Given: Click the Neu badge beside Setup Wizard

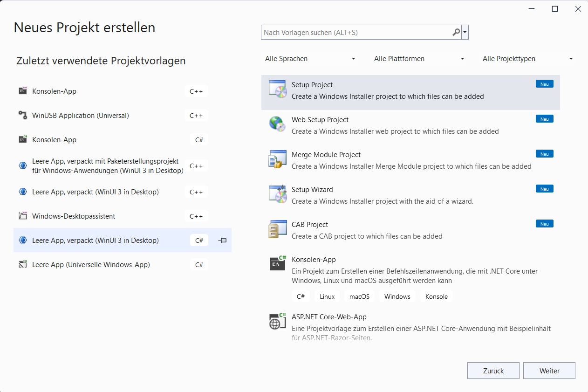Looking at the screenshot, I should pyautogui.click(x=545, y=189).
